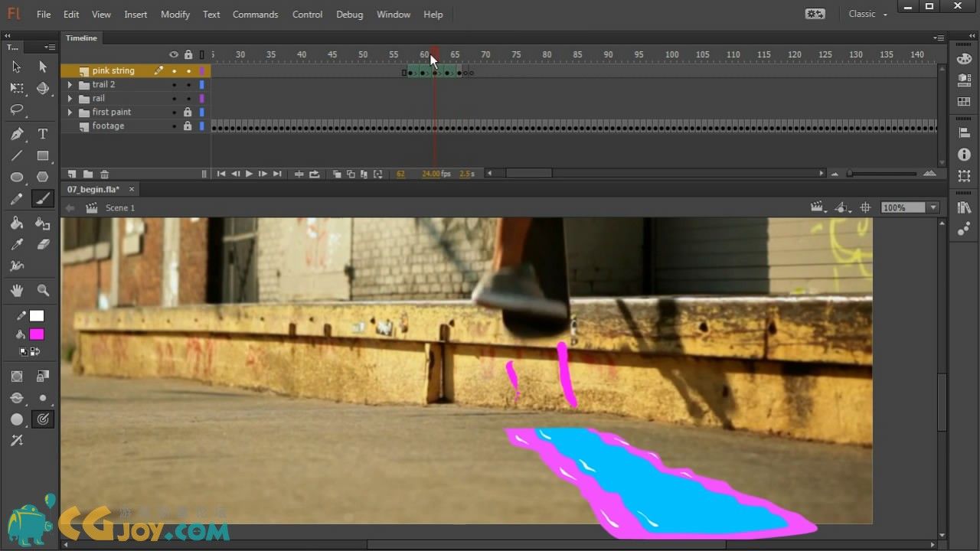This screenshot has height=551, width=980.
Task: Open the stage zoom percentage dropdown
Action: tap(933, 207)
